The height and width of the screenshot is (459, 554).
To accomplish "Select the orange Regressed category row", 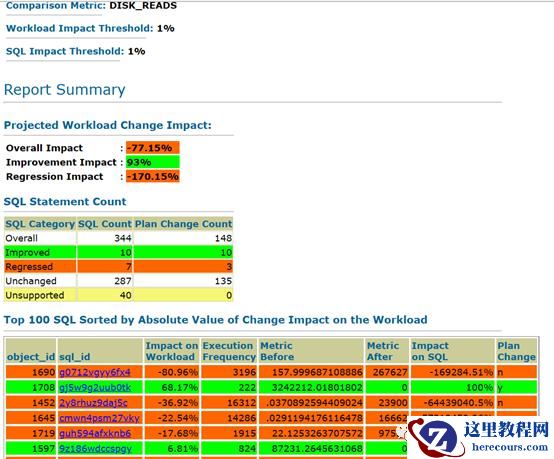I will (118, 267).
